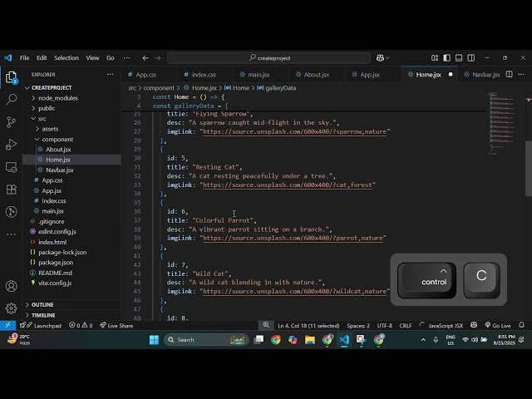Open the Windows Start menu
This screenshot has height=399, width=532.
pyautogui.click(x=154, y=340)
